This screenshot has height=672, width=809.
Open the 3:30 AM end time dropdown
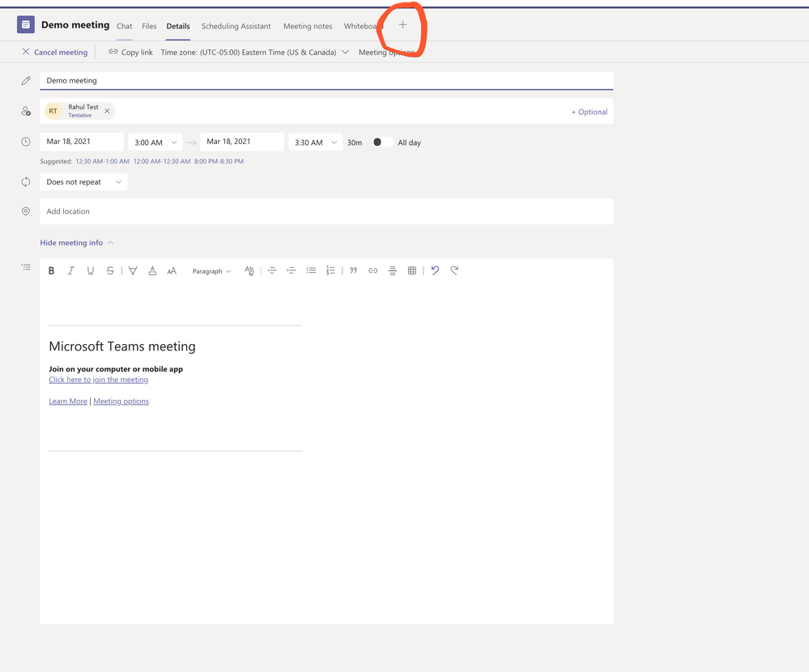(315, 142)
